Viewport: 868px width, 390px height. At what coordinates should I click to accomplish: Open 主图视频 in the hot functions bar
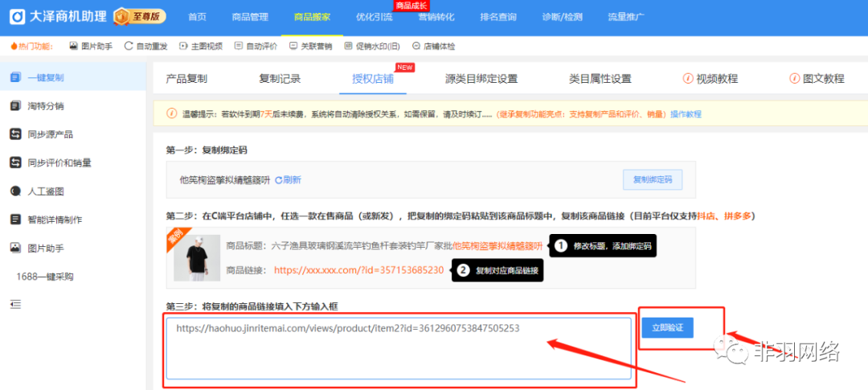point(200,46)
